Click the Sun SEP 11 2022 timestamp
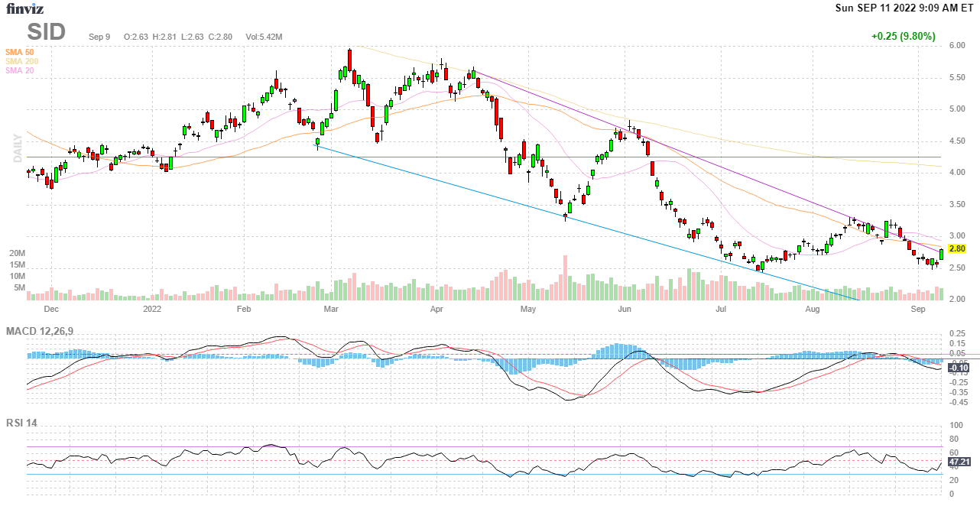The height and width of the screenshot is (506, 980). (904, 8)
